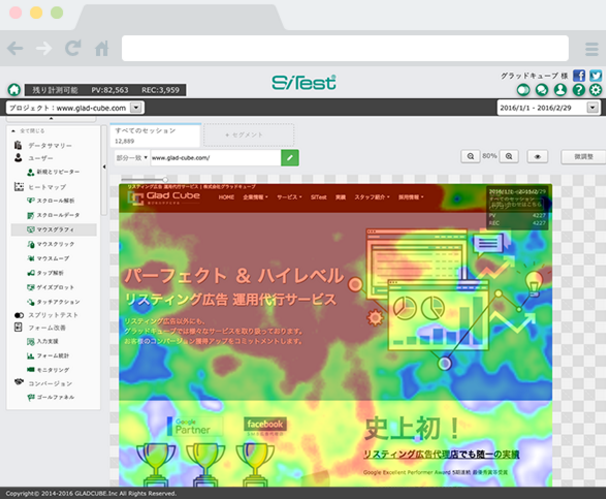
Task: Click the SiTest logo at top
Action: click(304, 82)
